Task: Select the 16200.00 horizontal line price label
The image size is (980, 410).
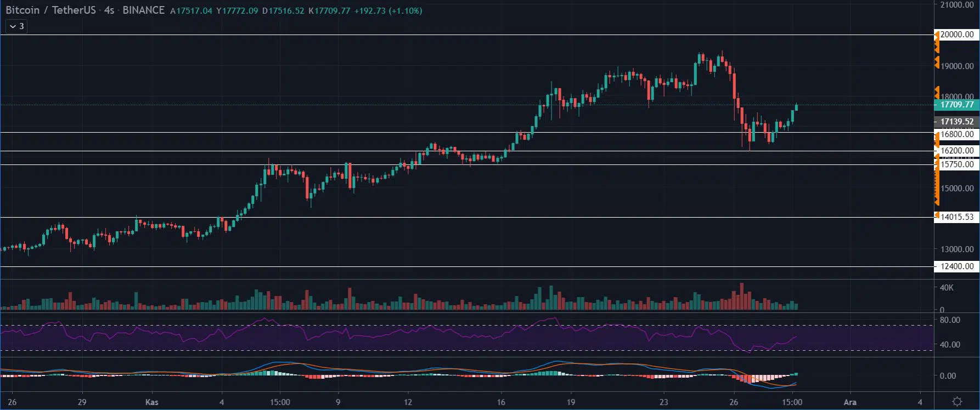Action: coord(957,151)
